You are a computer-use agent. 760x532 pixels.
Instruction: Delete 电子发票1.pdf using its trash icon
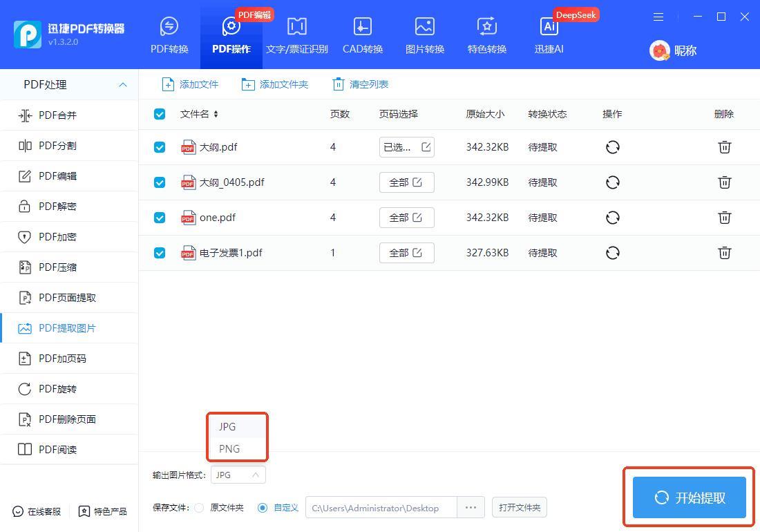coord(724,253)
